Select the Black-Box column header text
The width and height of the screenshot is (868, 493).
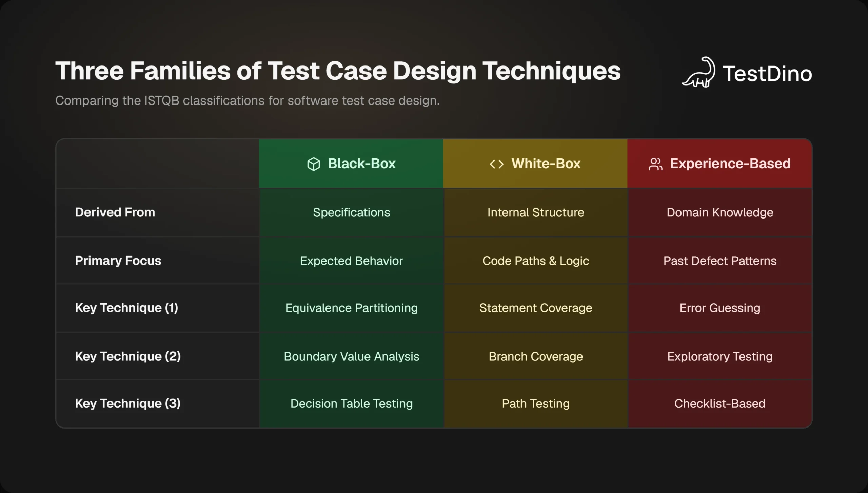click(x=362, y=164)
